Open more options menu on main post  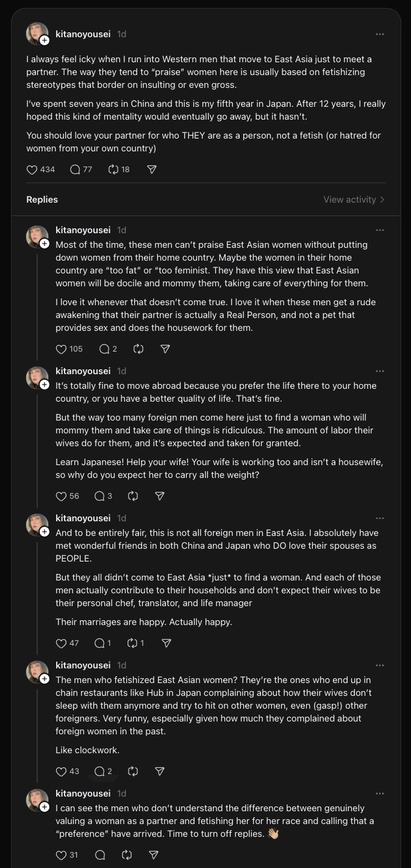point(380,34)
